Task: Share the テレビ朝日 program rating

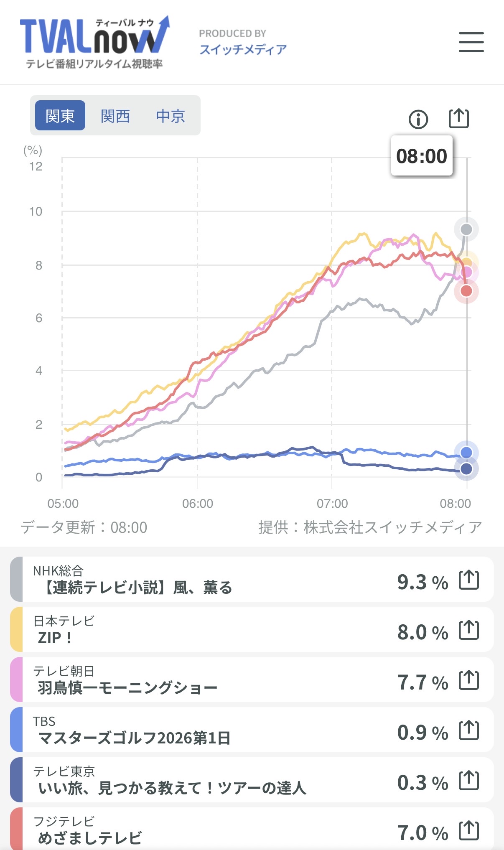Action: [468, 680]
